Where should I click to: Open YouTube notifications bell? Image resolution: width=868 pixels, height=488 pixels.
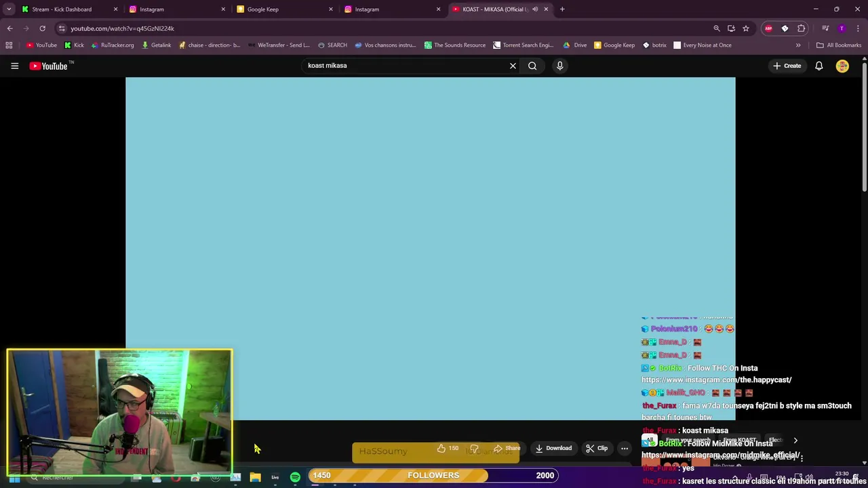click(818, 66)
